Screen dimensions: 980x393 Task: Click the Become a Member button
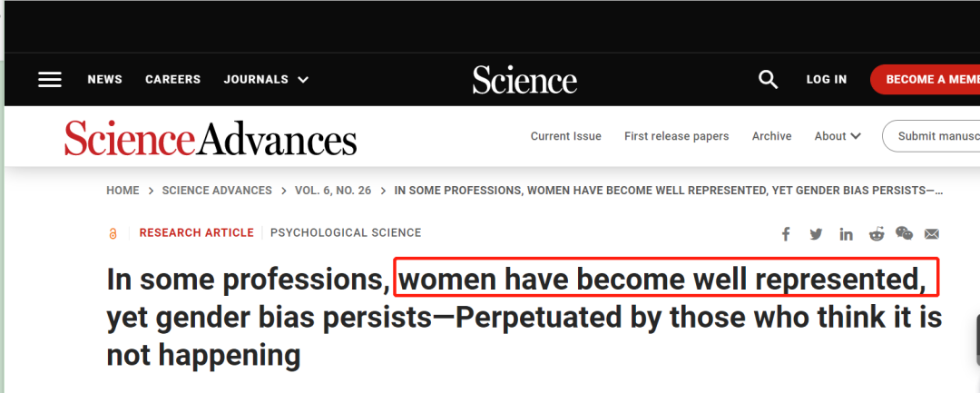tap(930, 80)
